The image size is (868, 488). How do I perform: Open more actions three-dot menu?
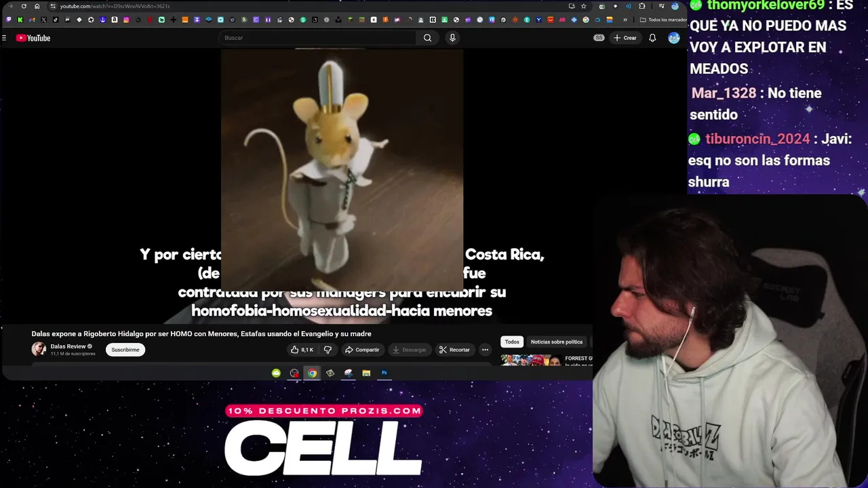[x=485, y=350]
